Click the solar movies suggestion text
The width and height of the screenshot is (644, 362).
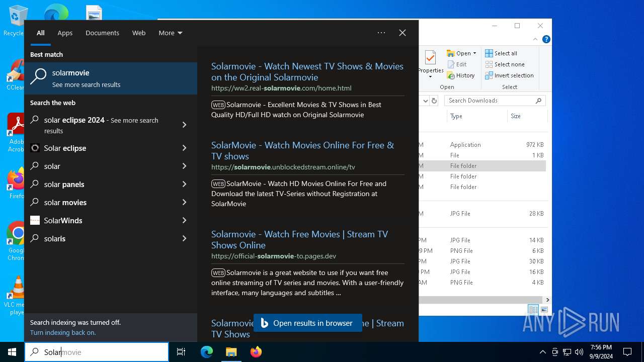65,202
